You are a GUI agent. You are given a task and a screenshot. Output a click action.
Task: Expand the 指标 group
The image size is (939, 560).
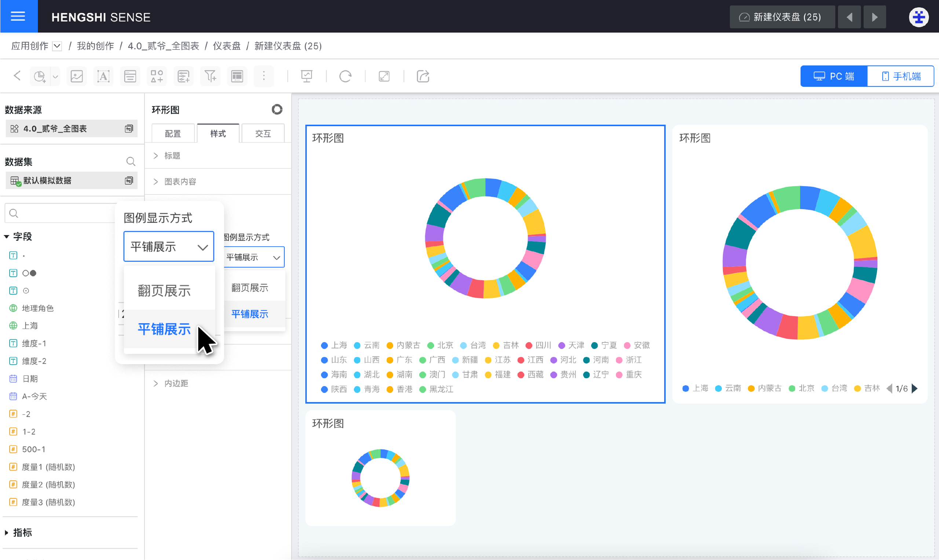(x=7, y=532)
